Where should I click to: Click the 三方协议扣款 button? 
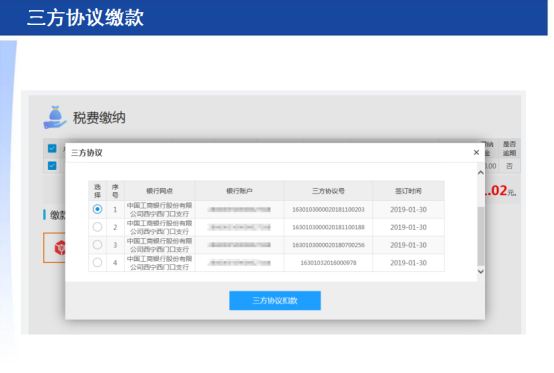pyautogui.click(x=275, y=301)
